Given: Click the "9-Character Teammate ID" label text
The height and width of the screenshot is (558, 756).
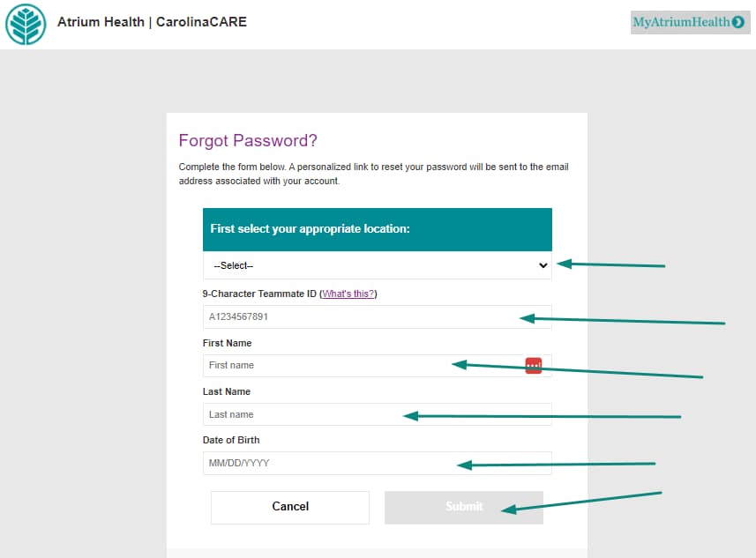Looking at the screenshot, I should pyautogui.click(x=259, y=294).
